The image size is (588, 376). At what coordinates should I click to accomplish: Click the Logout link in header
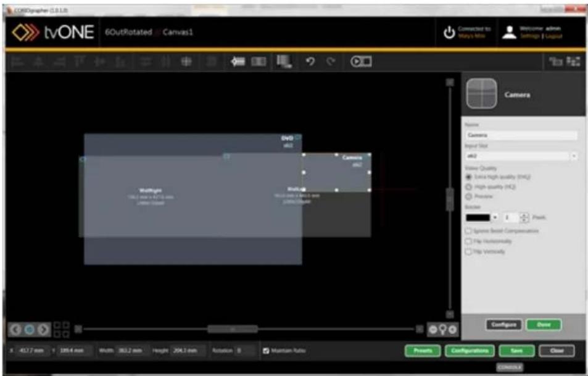[553, 36]
